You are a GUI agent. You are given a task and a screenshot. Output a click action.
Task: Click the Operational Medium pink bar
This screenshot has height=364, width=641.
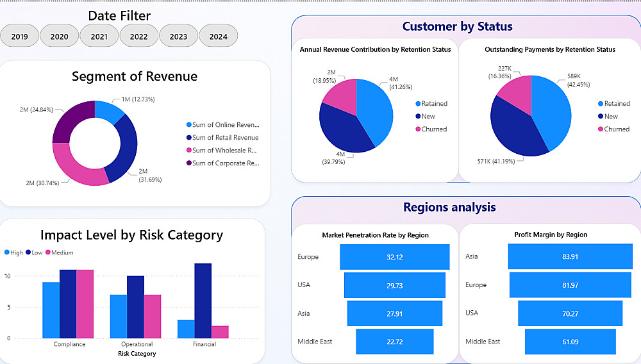pyautogui.click(x=153, y=317)
